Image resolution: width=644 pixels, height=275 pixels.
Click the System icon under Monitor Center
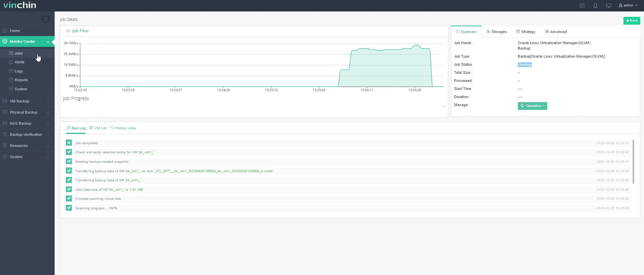(11, 89)
